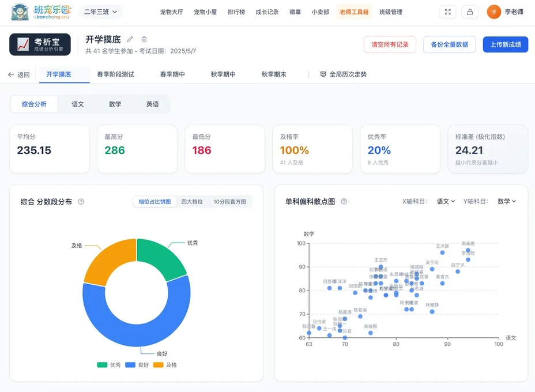Open 小卖部 menu item
This screenshot has height=392, width=535.
pyautogui.click(x=321, y=12)
